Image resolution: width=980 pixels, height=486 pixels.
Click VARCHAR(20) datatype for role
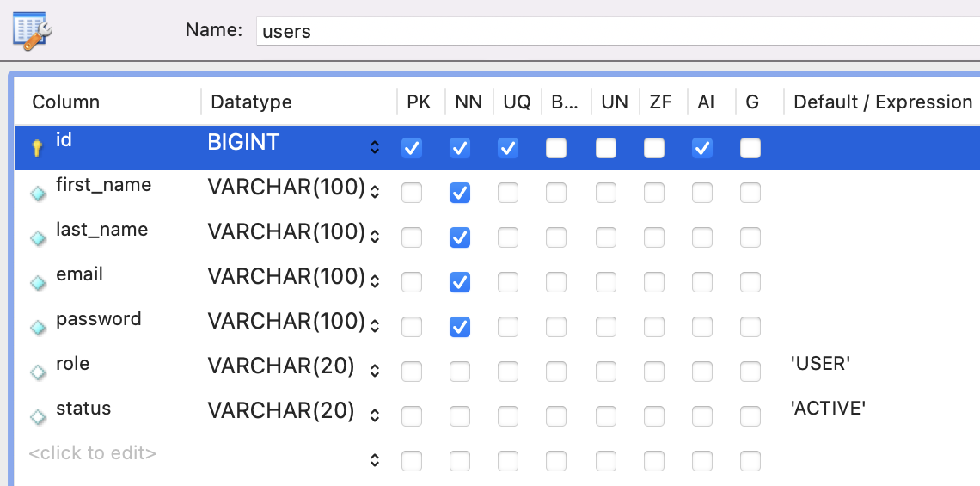coord(281,366)
